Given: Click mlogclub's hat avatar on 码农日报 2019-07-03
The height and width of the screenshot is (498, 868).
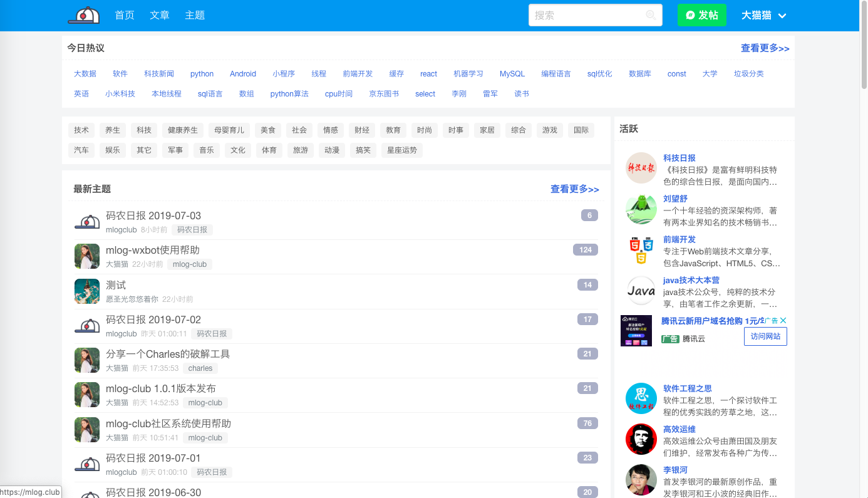Looking at the screenshot, I should click(x=87, y=222).
